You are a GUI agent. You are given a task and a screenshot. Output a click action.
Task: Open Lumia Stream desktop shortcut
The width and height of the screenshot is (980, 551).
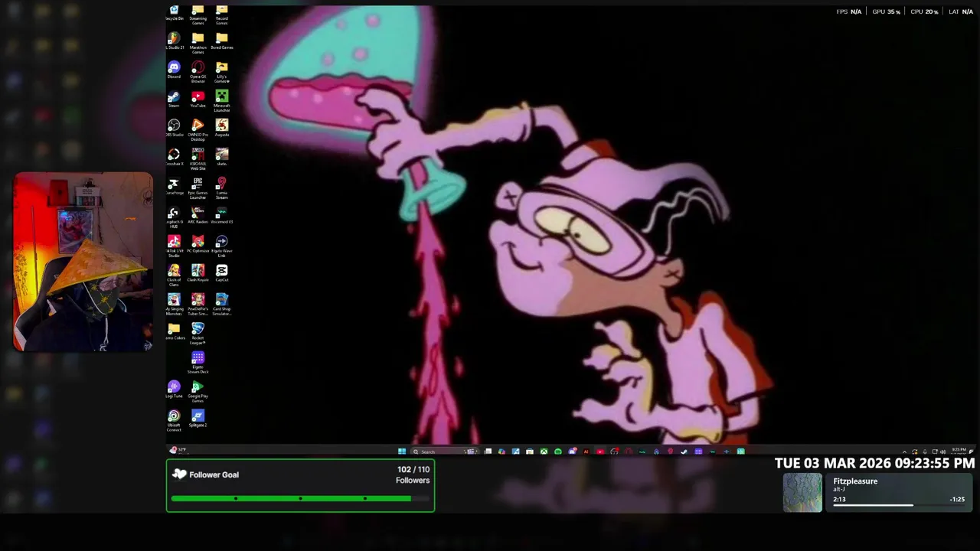tap(222, 188)
